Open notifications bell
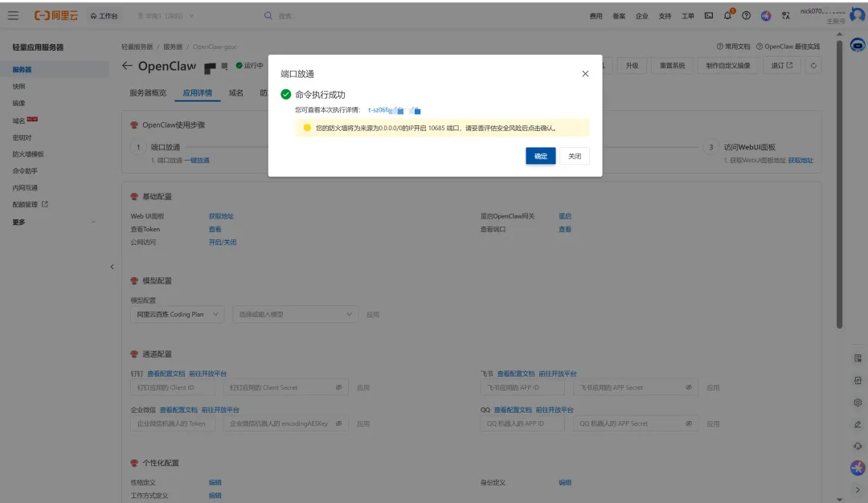This screenshot has height=503, width=868. click(727, 15)
